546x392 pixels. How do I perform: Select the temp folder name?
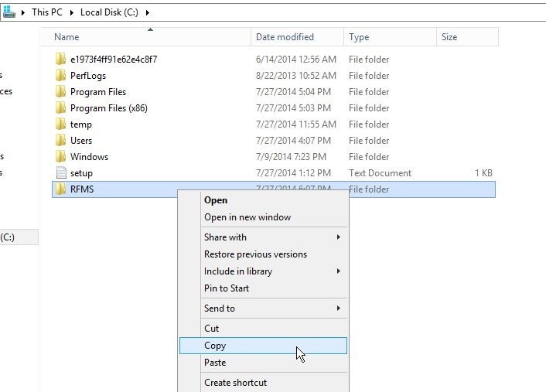click(x=81, y=124)
